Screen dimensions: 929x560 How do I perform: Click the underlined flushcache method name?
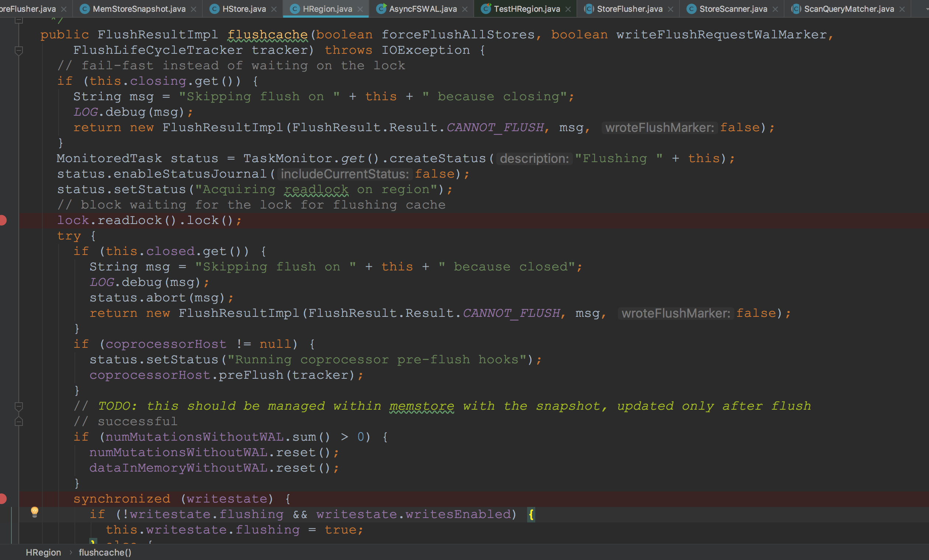(x=267, y=35)
